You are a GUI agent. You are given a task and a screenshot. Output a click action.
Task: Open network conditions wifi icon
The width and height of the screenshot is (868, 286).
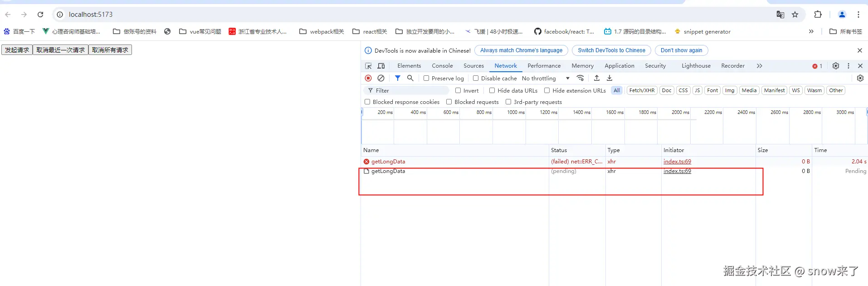(x=580, y=78)
